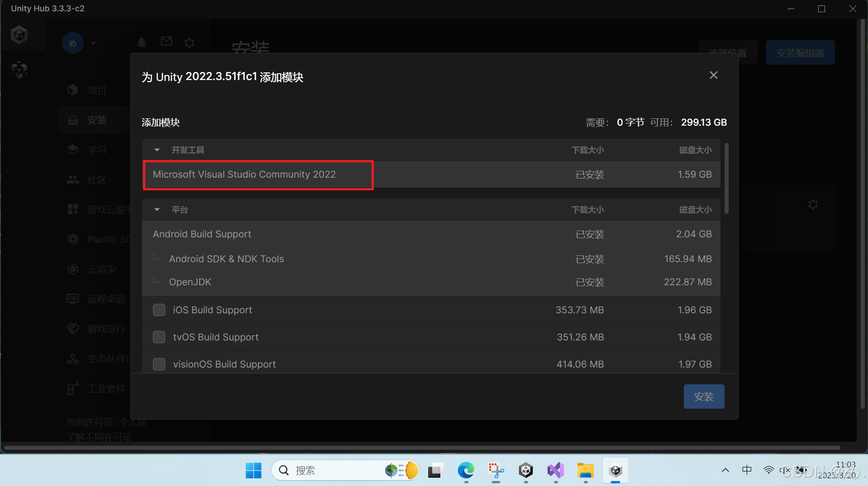Image resolution: width=868 pixels, height=486 pixels.
Task: Open Task View on taskbar
Action: pyautogui.click(x=435, y=470)
